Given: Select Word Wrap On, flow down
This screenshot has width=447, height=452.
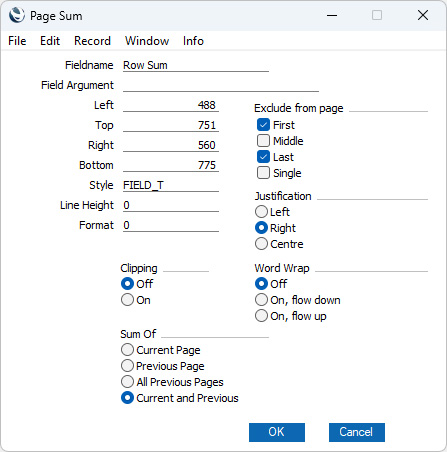Looking at the screenshot, I should click(x=261, y=300).
